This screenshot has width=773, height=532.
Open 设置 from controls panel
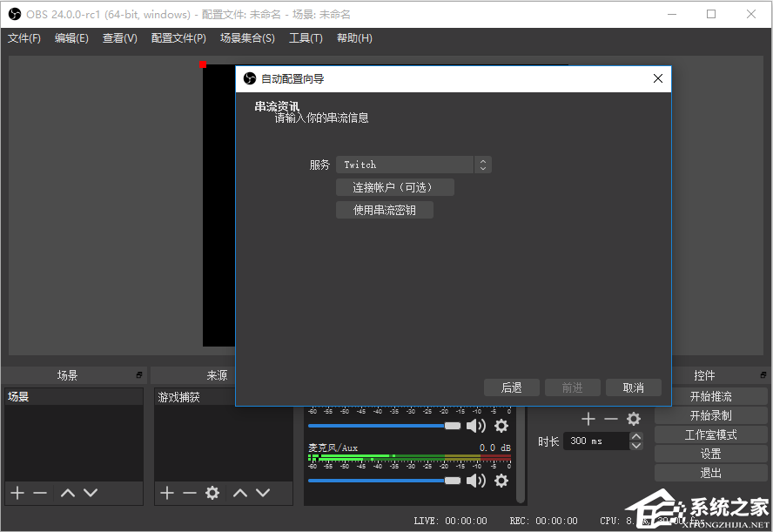pos(710,455)
